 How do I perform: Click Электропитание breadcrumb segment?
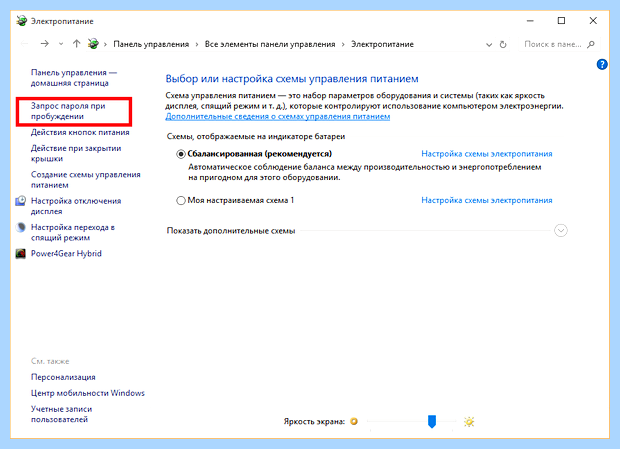click(x=382, y=44)
